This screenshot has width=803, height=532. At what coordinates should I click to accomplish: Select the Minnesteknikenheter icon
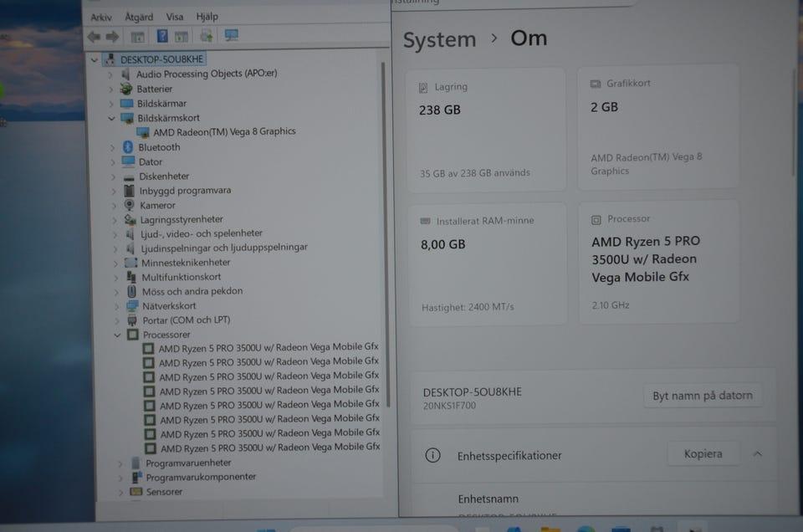[131, 263]
